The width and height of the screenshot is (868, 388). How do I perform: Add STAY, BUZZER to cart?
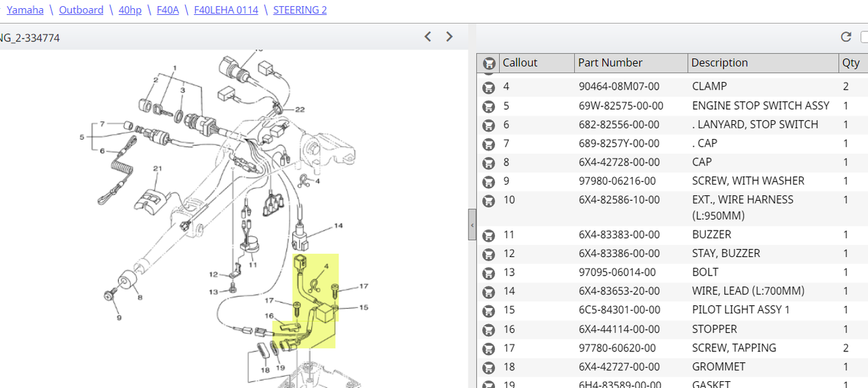tap(488, 254)
